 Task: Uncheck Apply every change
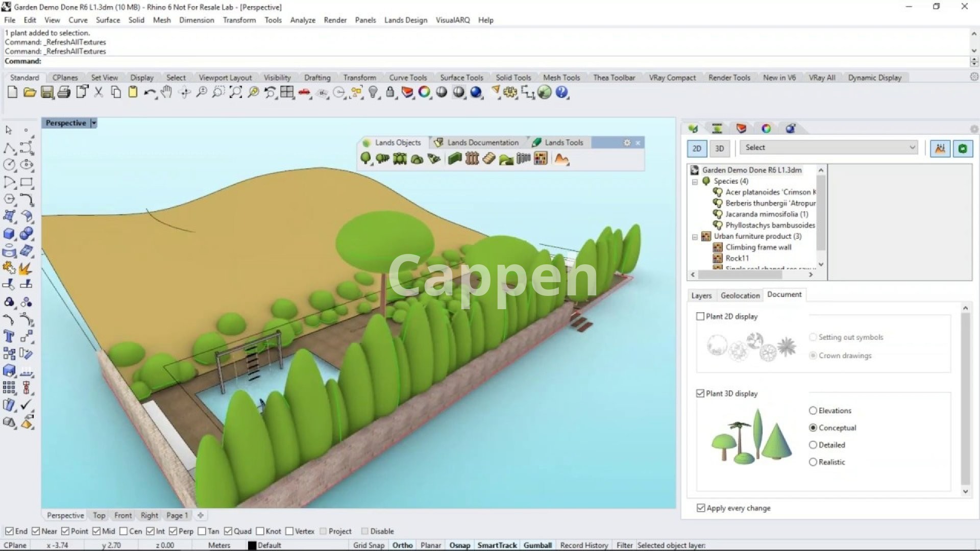pos(701,508)
